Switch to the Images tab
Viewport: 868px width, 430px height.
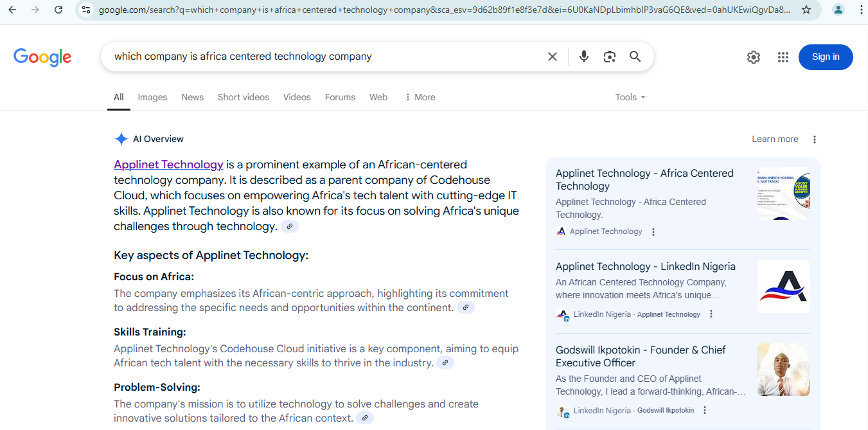click(152, 97)
